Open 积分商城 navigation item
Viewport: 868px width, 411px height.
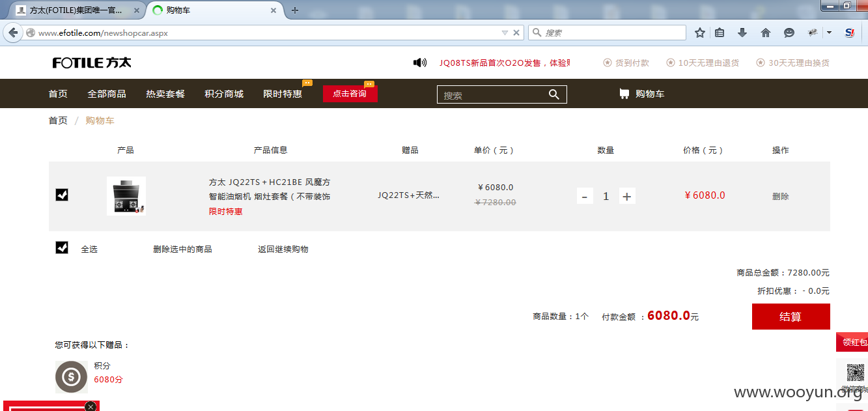tap(224, 94)
